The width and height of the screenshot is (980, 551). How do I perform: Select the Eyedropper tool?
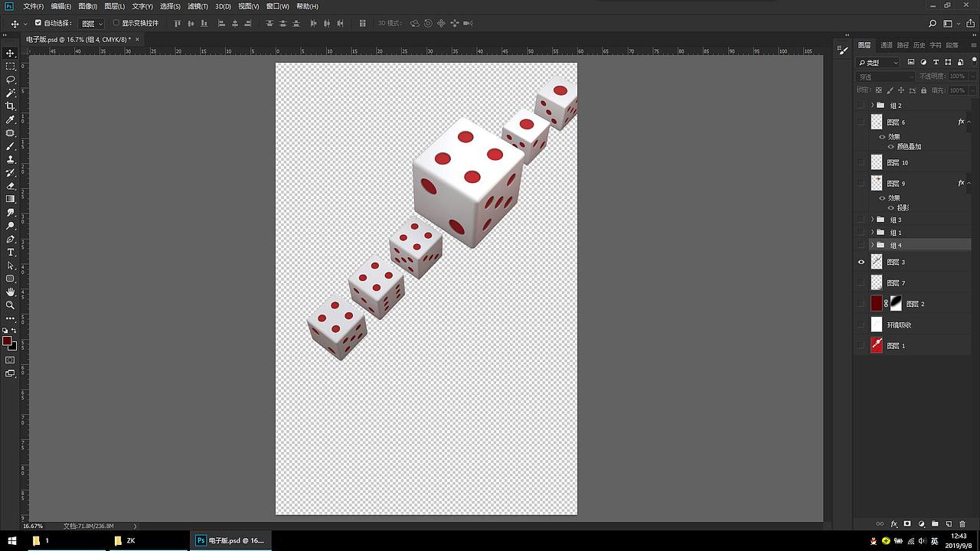click(x=11, y=119)
